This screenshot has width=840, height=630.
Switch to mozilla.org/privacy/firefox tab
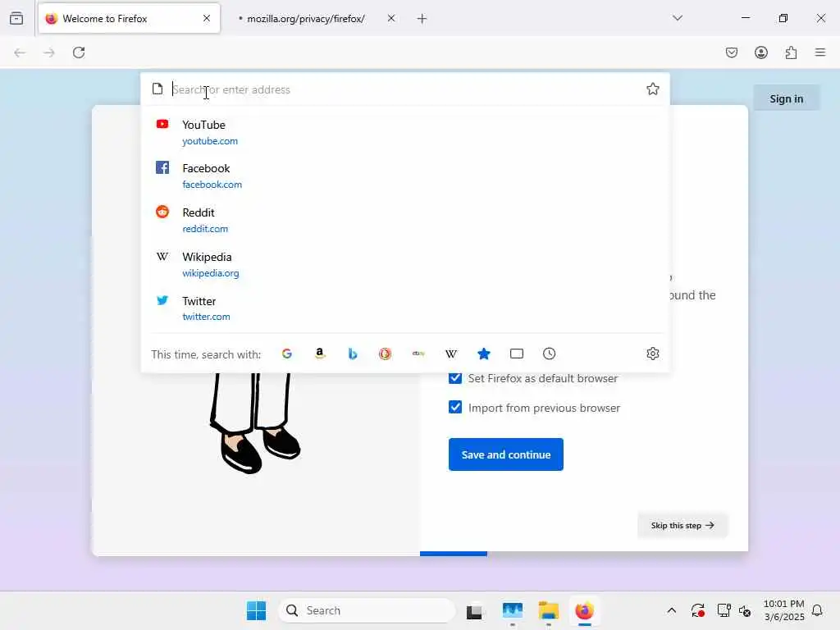pos(316,18)
